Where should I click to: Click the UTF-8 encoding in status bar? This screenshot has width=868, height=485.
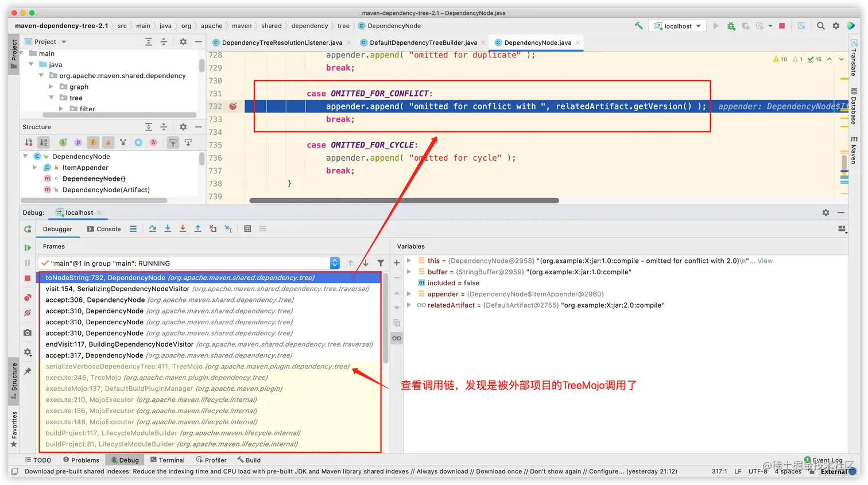pos(758,471)
